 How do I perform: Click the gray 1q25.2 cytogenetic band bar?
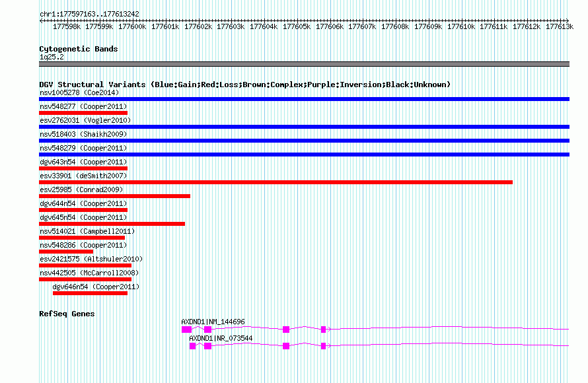(304, 64)
